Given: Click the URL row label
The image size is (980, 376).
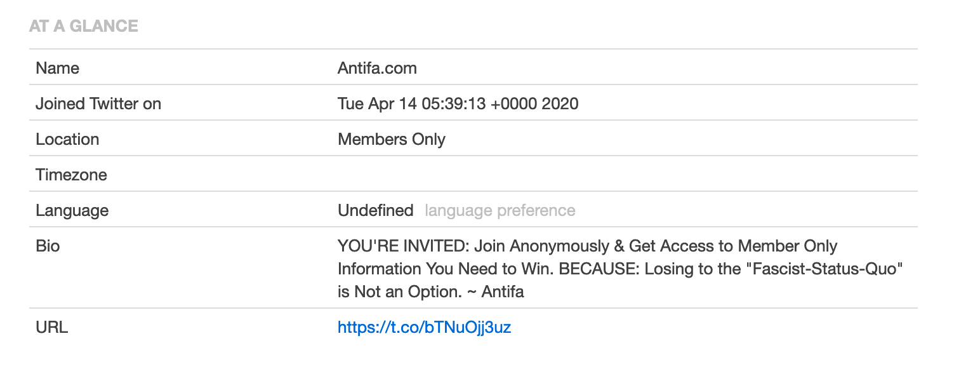Looking at the screenshot, I should pos(52,328).
